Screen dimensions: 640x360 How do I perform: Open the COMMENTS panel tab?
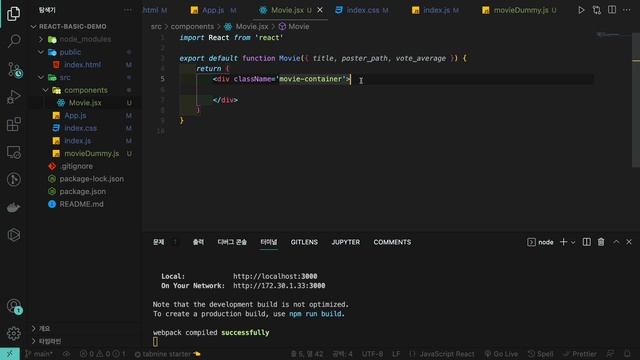pos(392,242)
